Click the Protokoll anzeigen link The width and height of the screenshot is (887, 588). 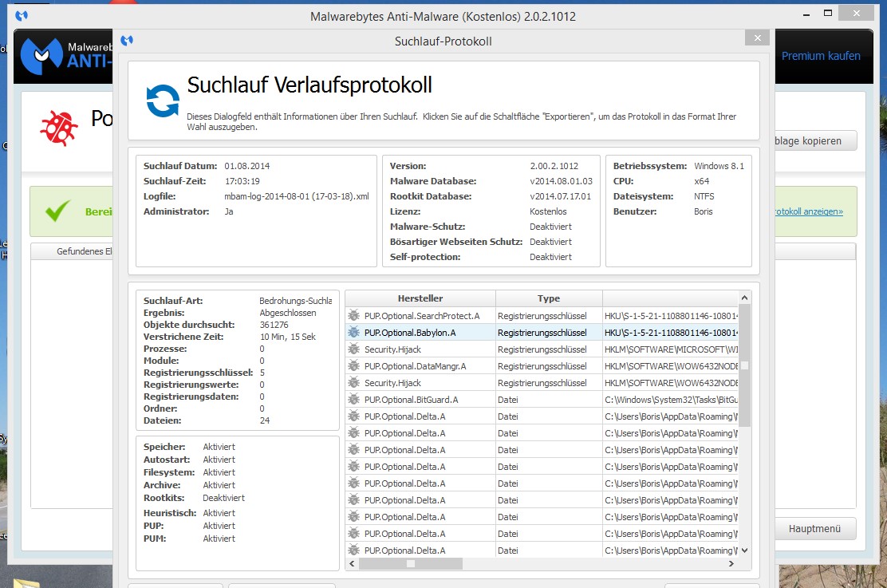coord(807,211)
